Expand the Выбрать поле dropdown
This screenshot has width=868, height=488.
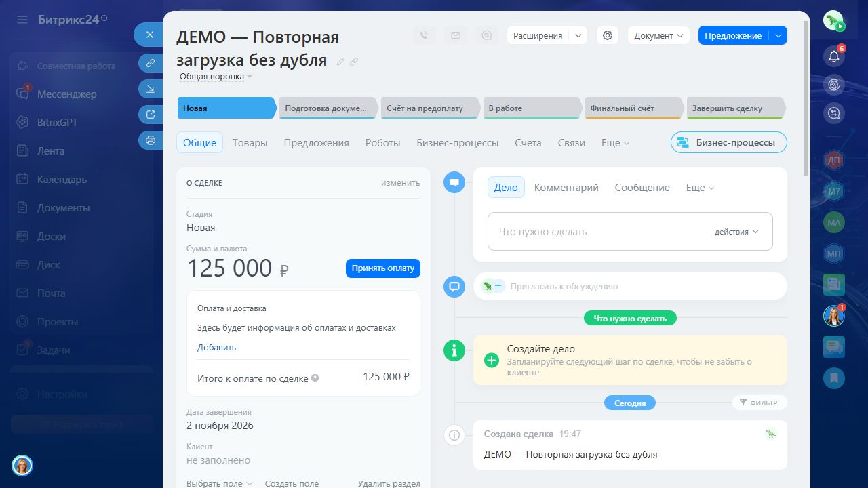(x=220, y=483)
